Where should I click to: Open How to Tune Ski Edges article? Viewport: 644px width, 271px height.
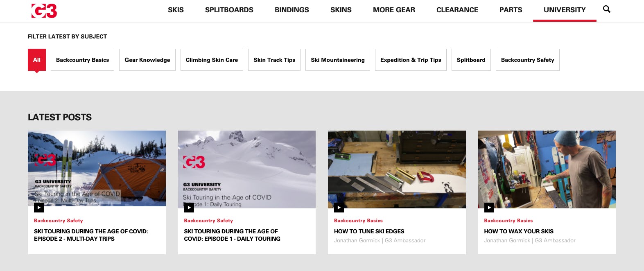369,231
